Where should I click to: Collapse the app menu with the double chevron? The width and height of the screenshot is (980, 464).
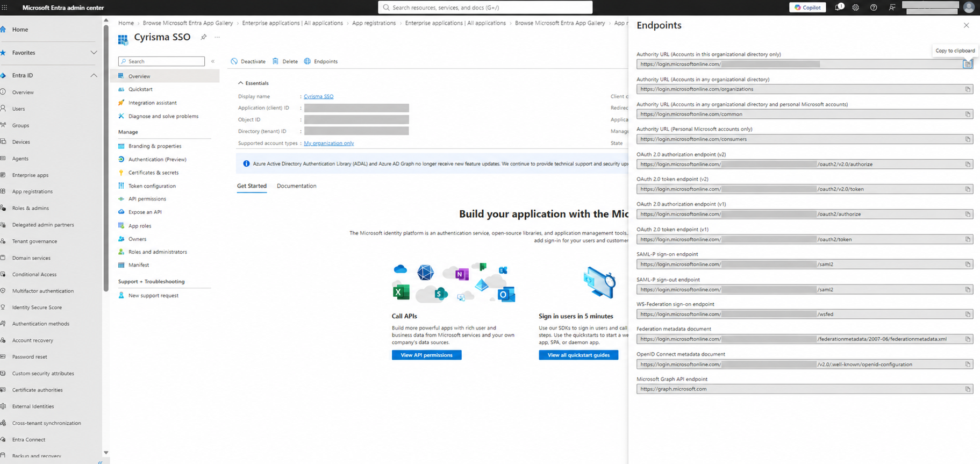(x=213, y=61)
